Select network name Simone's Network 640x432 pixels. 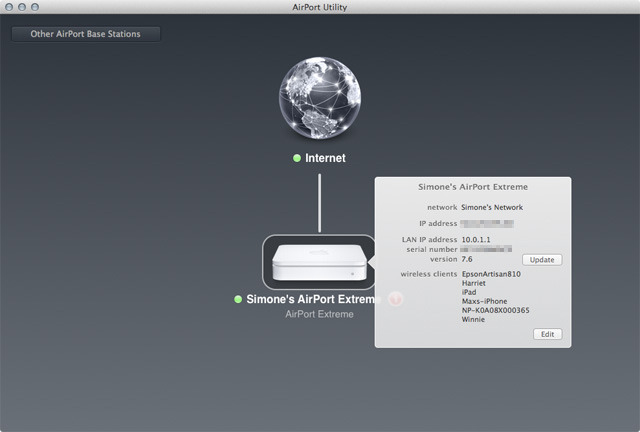[492, 207]
